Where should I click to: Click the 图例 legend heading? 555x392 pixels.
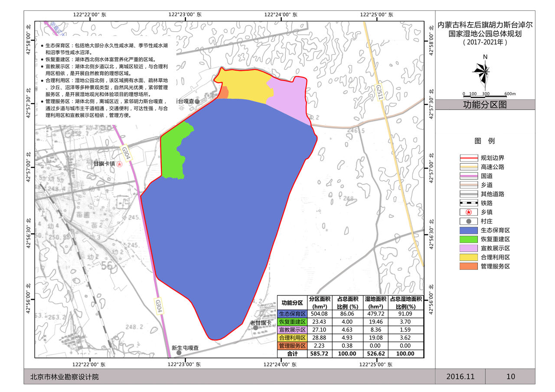pyautogui.click(x=485, y=141)
